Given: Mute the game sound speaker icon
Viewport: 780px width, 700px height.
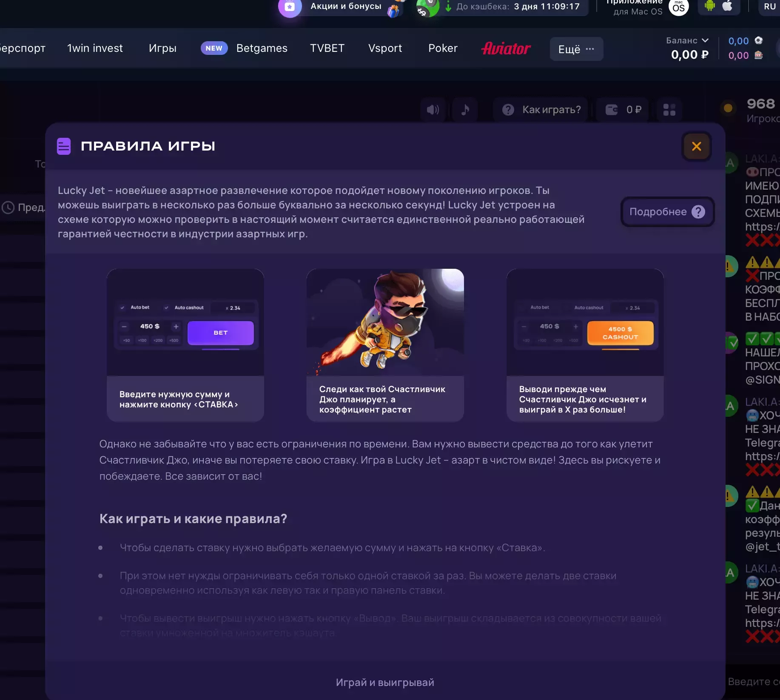Looking at the screenshot, I should (x=433, y=110).
